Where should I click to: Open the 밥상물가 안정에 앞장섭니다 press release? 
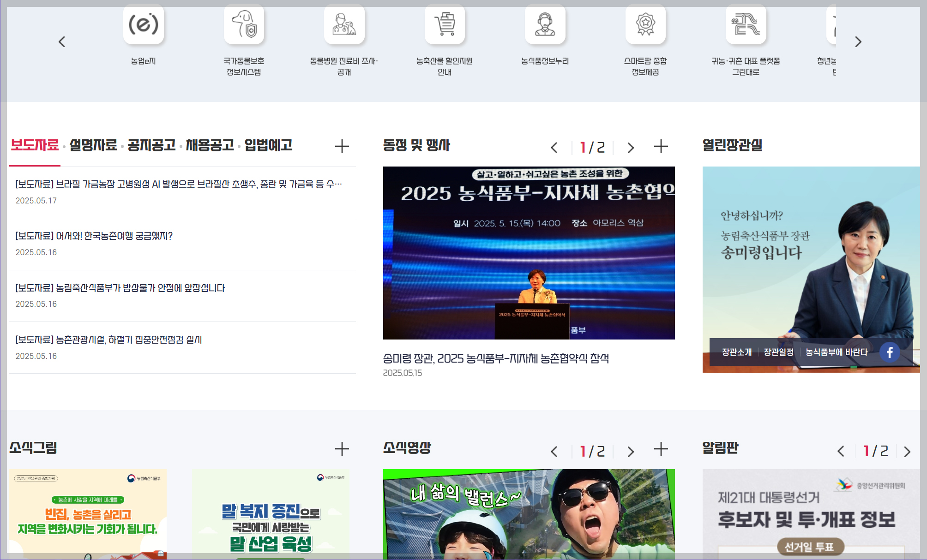pos(120,288)
